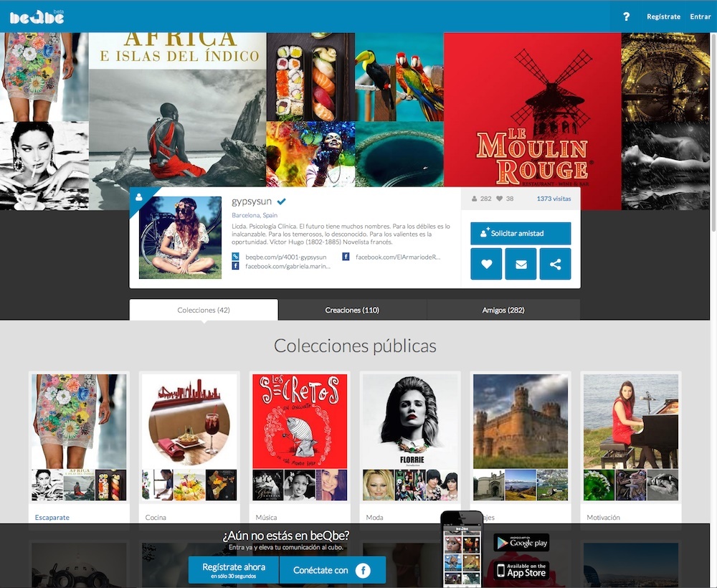Open the App Store download badge

tap(521, 571)
